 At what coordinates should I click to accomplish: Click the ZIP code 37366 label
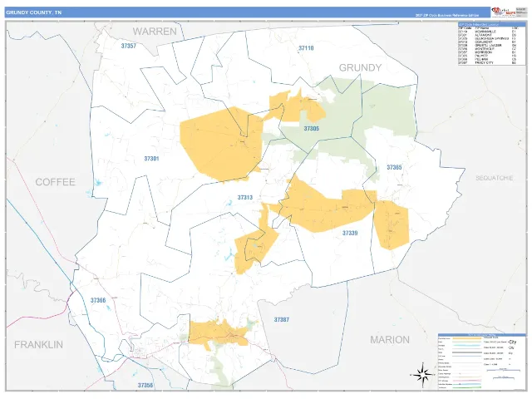coord(98,300)
